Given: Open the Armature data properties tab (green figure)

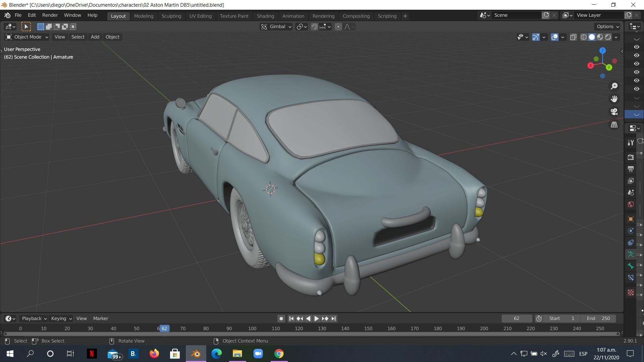Looking at the screenshot, I should [631, 254].
